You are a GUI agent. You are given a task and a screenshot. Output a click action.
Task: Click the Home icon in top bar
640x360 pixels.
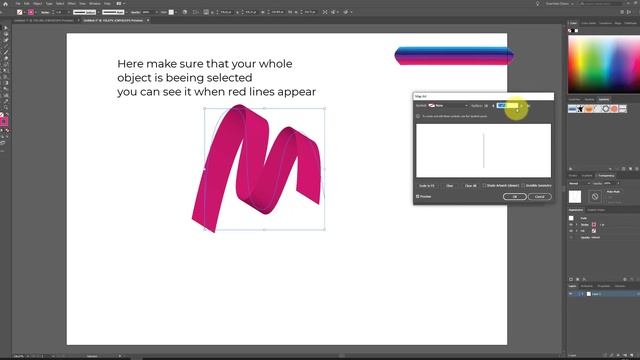[x=5, y=4]
